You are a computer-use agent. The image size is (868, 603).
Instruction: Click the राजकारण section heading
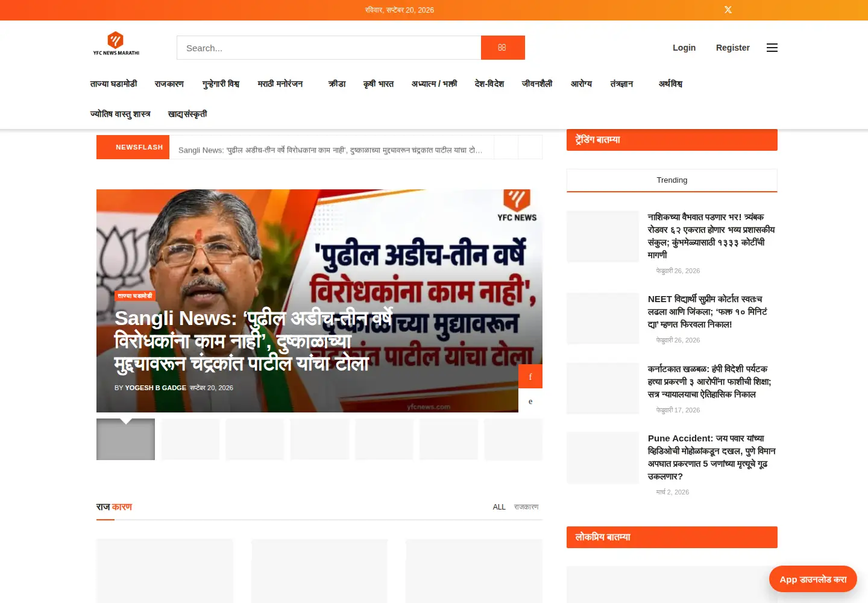point(114,507)
